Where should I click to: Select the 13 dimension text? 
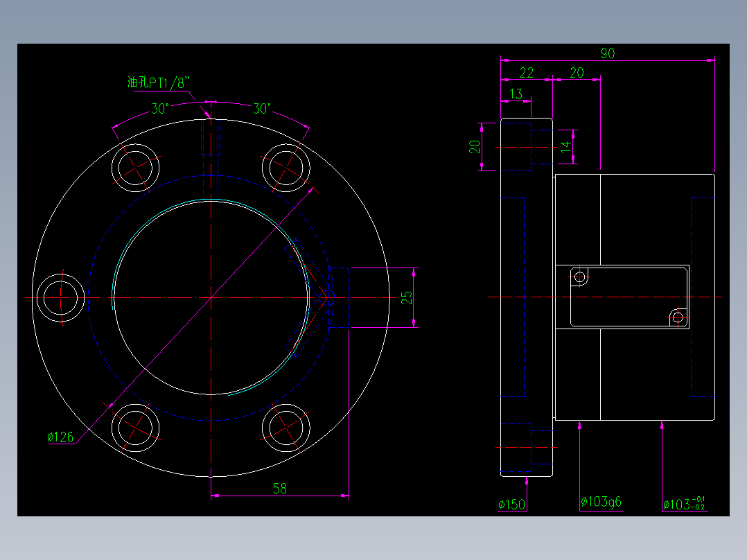[x=516, y=94]
